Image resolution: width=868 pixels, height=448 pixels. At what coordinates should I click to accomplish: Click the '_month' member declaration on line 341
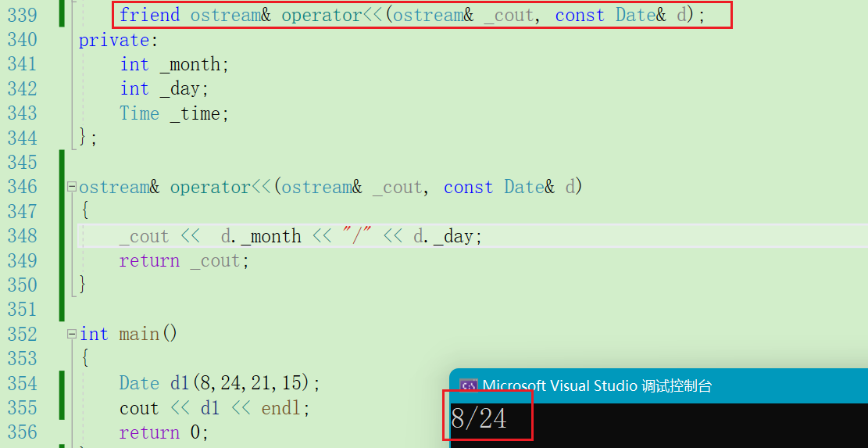click(194, 65)
